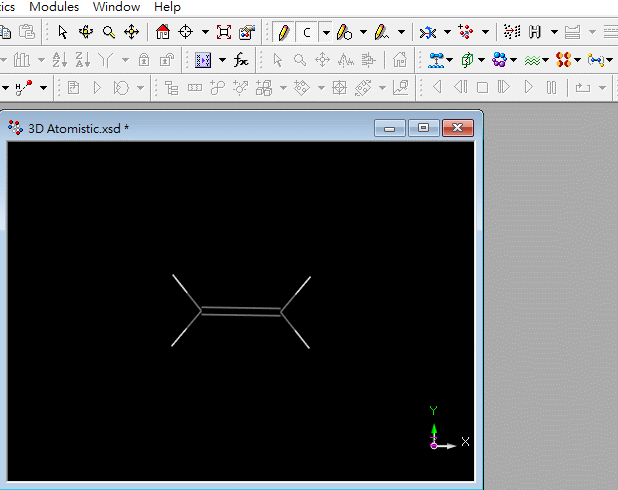Close the 3D Atomistic.xsd document window

click(457, 128)
